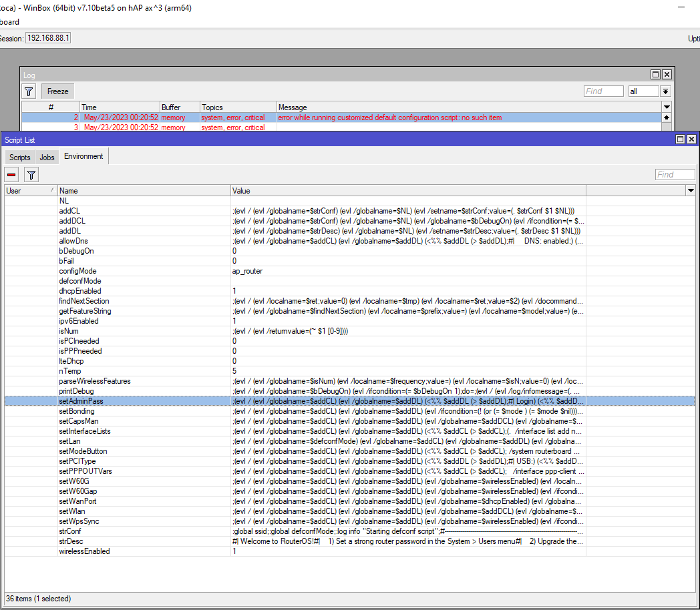Select the addCL variable row
Image resolution: width=700 pixels, height=610 pixels.
[x=349, y=211]
